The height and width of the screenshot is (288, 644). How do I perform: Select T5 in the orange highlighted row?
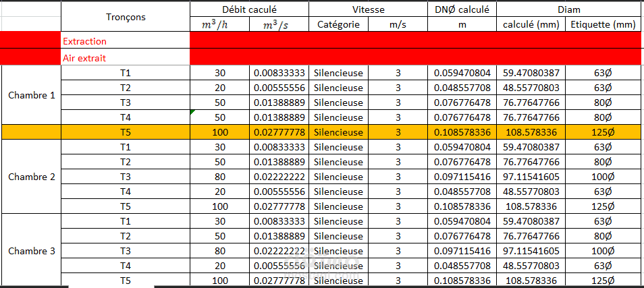(x=126, y=132)
